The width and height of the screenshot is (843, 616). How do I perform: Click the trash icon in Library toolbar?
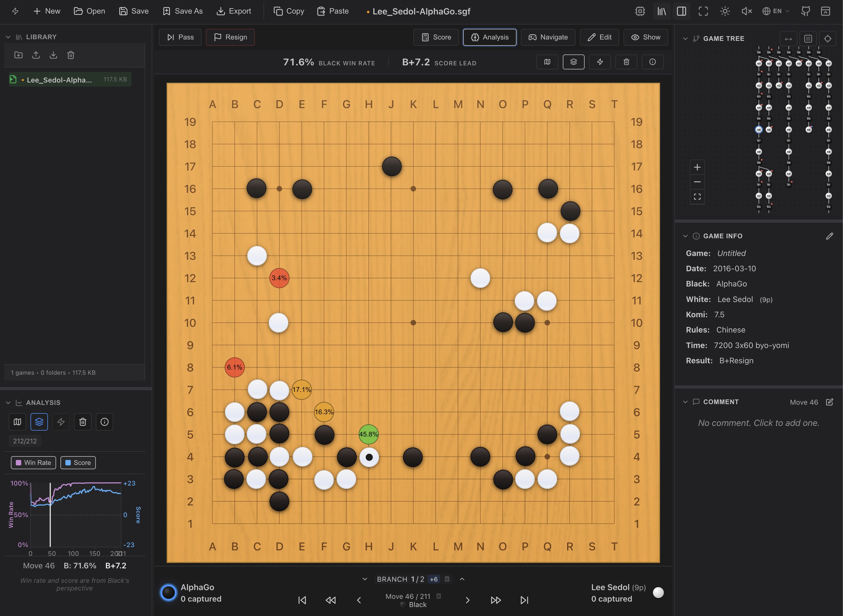coord(71,55)
